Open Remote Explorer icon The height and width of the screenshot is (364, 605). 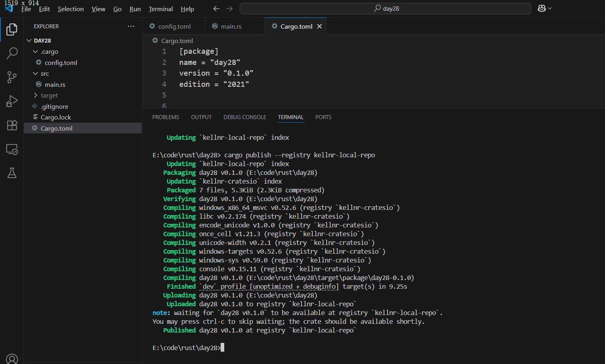[12, 149]
